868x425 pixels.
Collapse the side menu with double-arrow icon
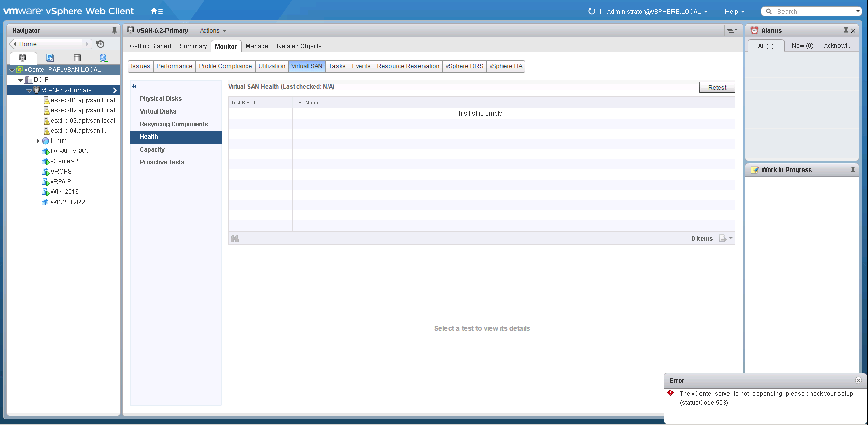[x=134, y=87]
